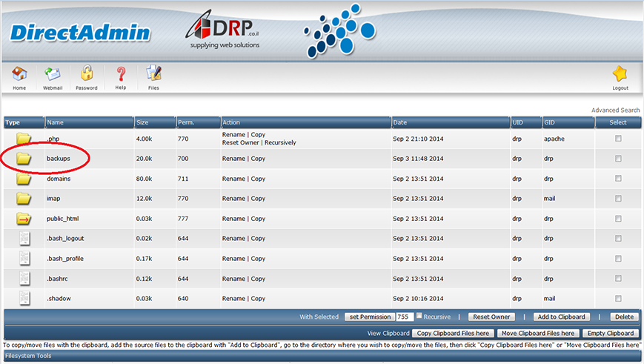644x364 pixels.
Task: Click the Logout star icon
Action: click(620, 74)
